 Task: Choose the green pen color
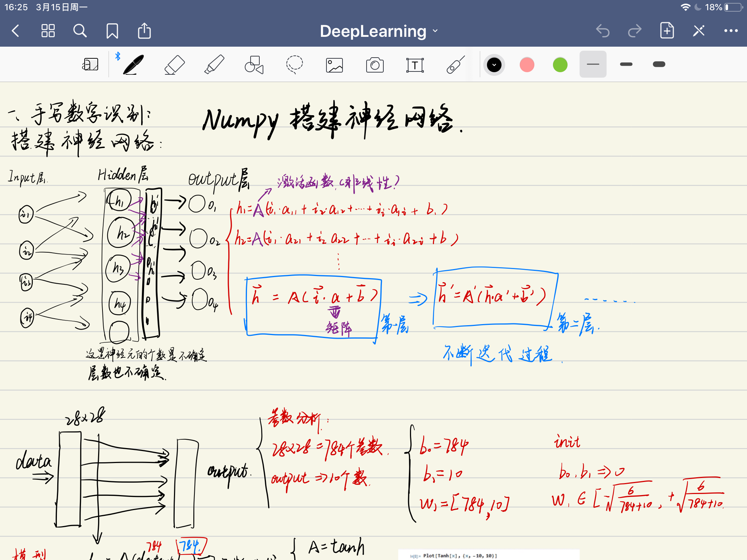pyautogui.click(x=560, y=65)
